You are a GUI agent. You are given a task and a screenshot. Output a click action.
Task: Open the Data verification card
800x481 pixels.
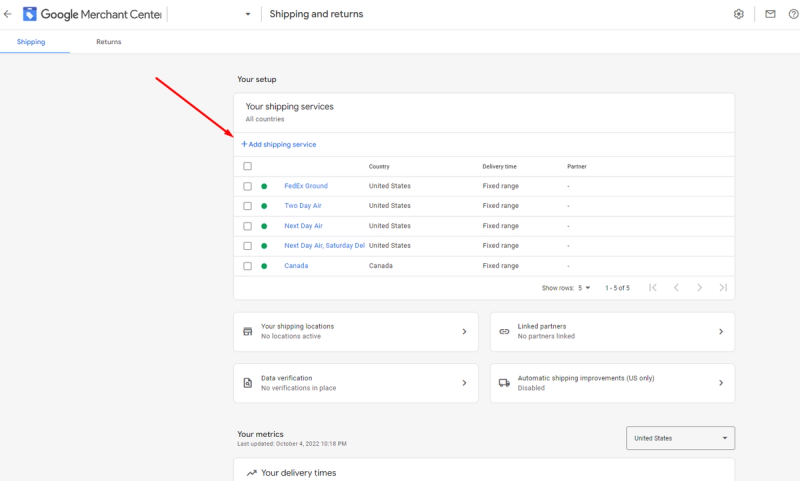(x=356, y=383)
